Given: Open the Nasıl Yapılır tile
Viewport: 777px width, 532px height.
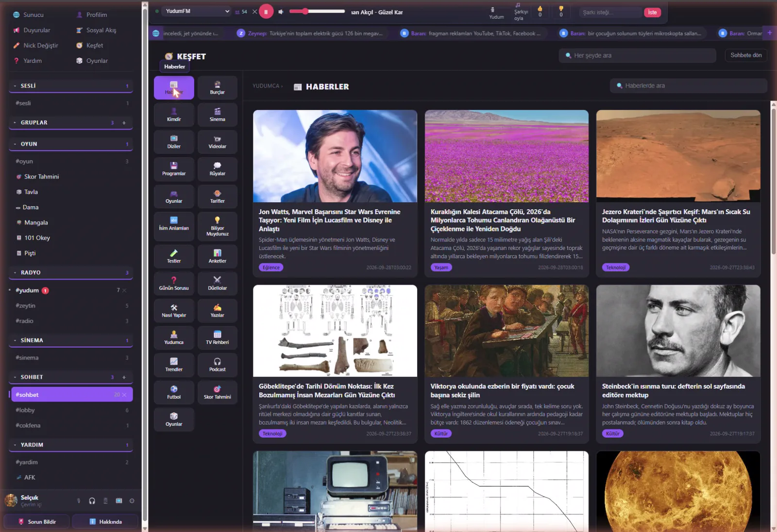Looking at the screenshot, I should (x=174, y=311).
